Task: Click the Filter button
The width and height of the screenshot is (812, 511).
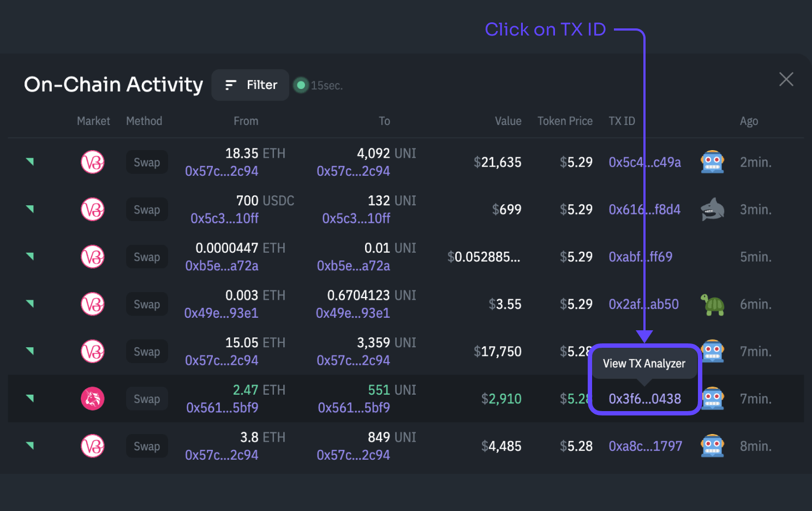Action: tap(250, 85)
